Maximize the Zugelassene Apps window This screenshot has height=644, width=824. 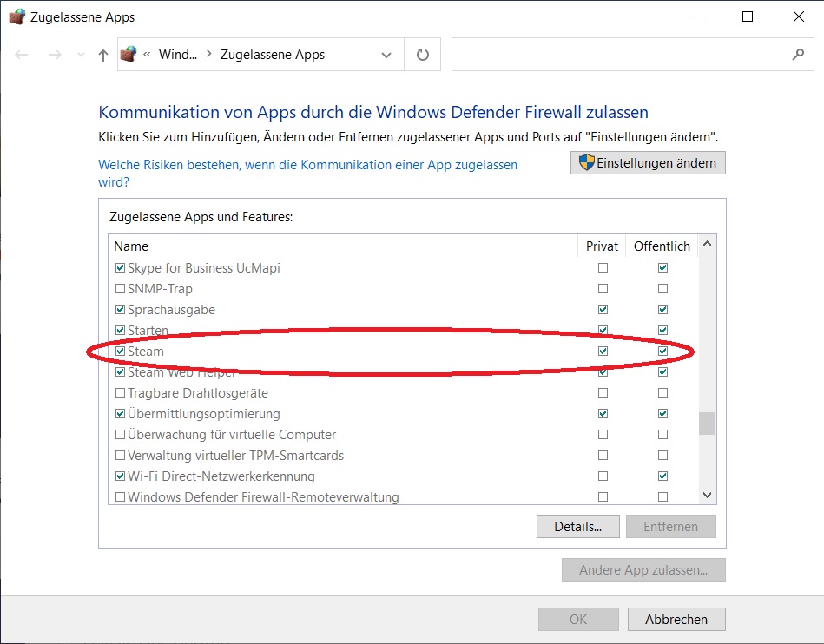pyautogui.click(x=748, y=16)
